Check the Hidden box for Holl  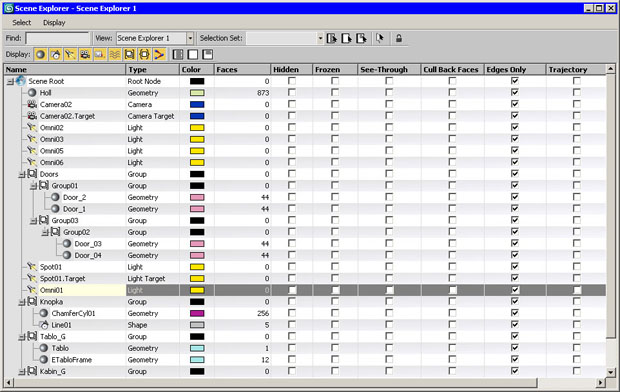(292, 92)
